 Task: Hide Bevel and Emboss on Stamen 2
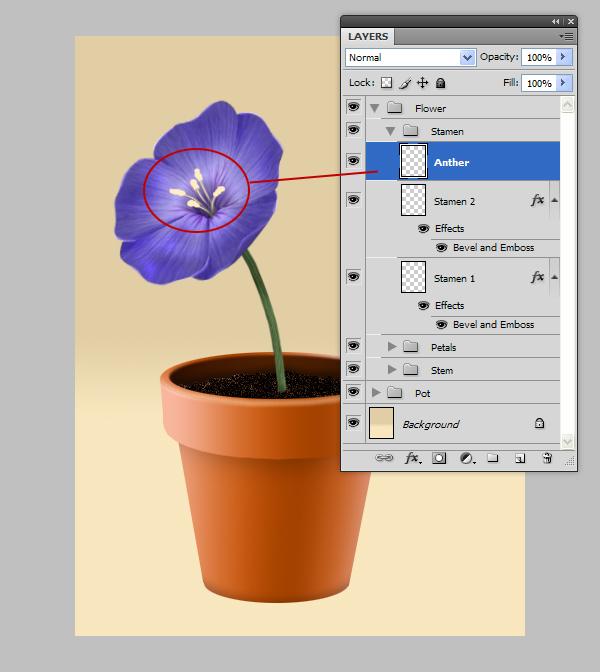tap(442, 247)
